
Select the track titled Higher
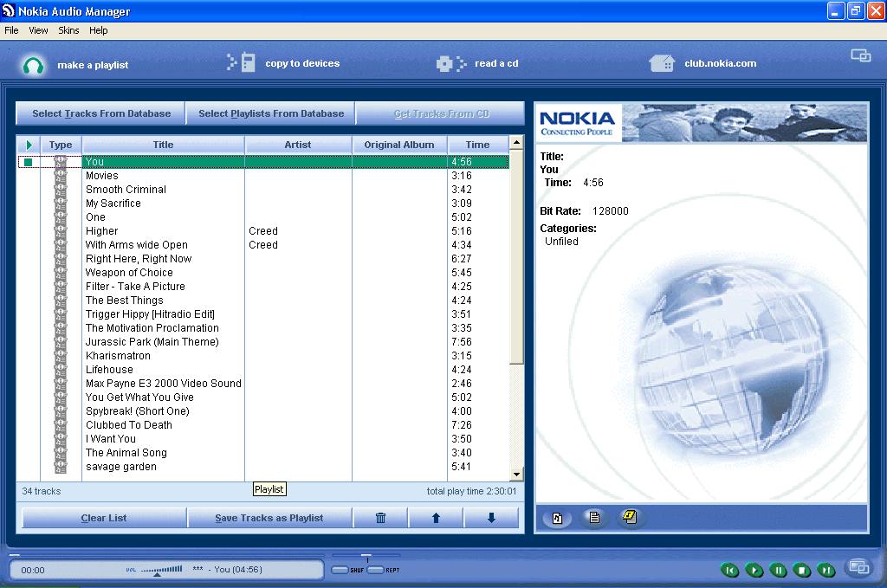pyautogui.click(x=102, y=231)
